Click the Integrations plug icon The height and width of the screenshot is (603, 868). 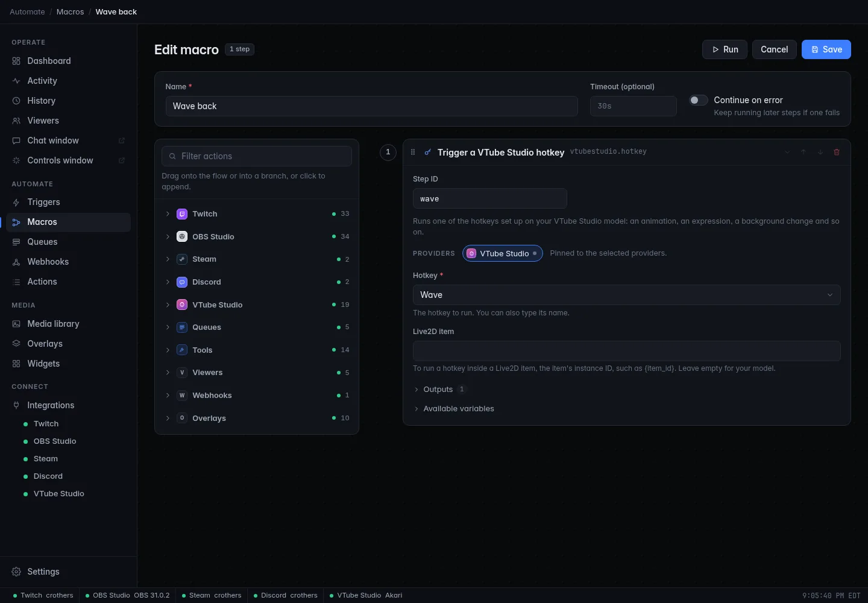tap(16, 405)
